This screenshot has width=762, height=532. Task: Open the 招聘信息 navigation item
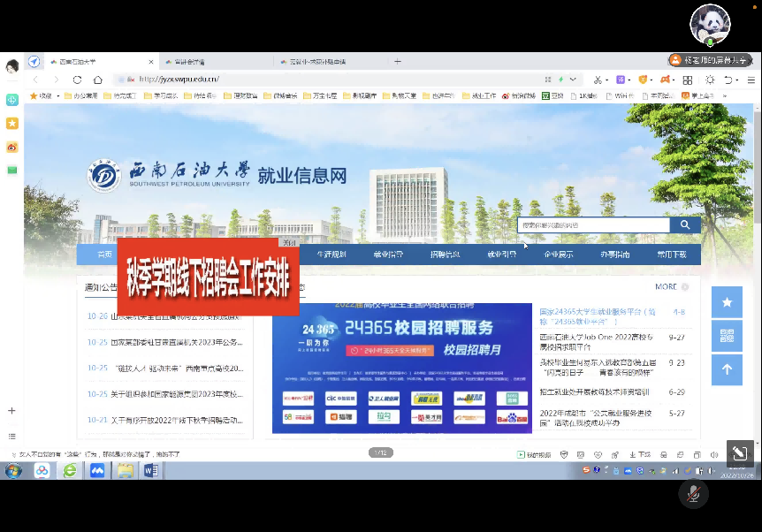(445, 255)
